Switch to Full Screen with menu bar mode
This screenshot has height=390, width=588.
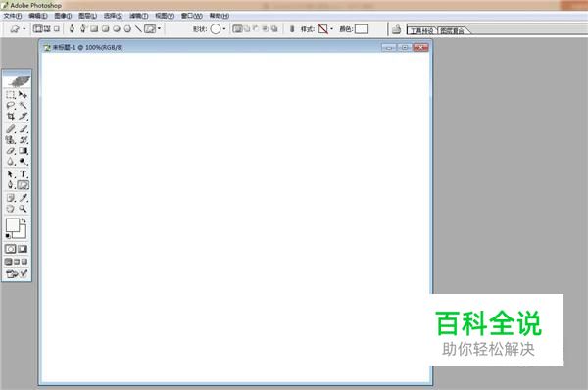pyautogui.click(x=17, y=262)
